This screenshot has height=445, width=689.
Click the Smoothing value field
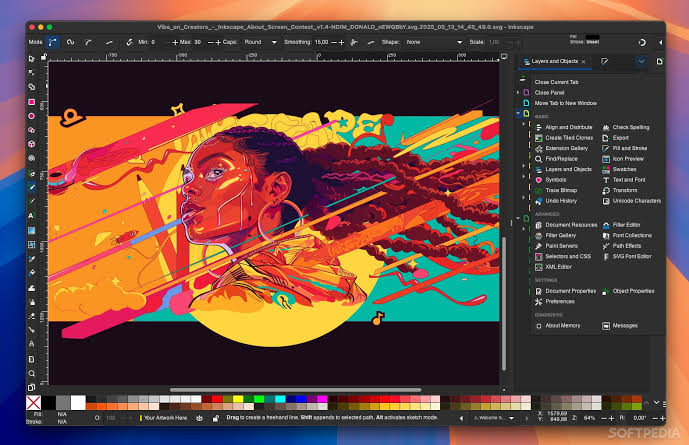click(x=321, y=42)
